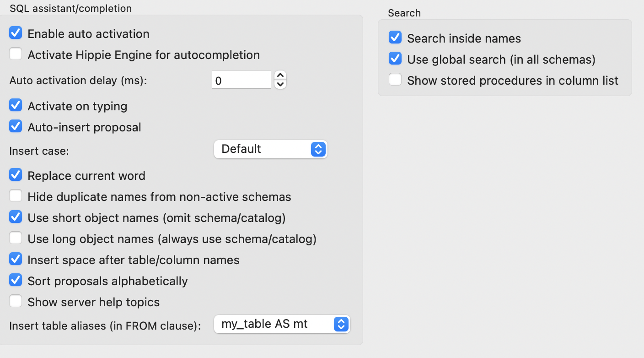Toggle Auto-insert proposal off
The height and width of the screenshot is (358, 644).
pos(15,126)
